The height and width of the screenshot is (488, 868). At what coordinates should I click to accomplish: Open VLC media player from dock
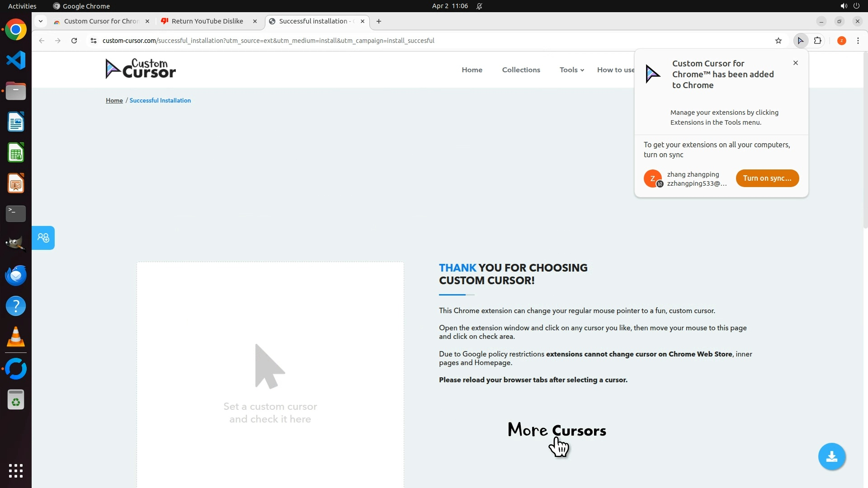coord(16,337)
